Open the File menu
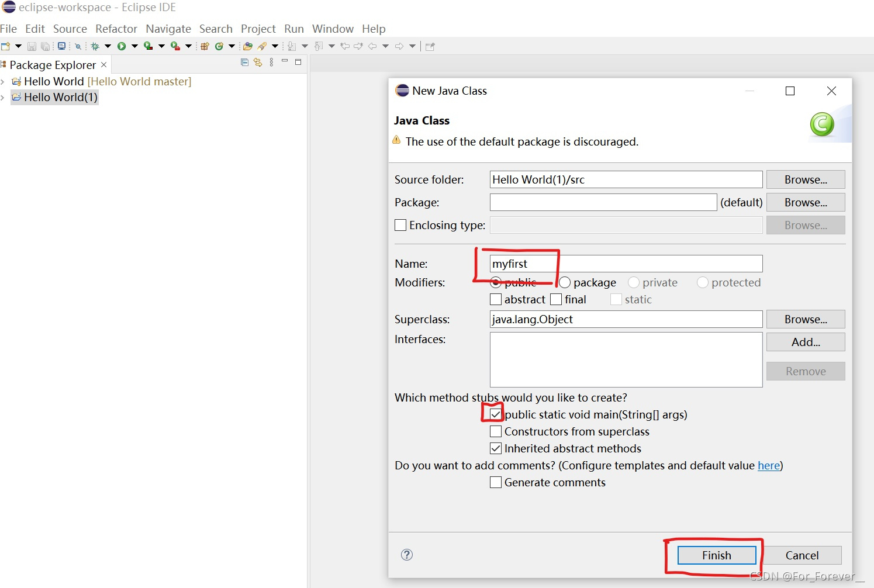Screen dimensions: 874x588 (9, 29)
